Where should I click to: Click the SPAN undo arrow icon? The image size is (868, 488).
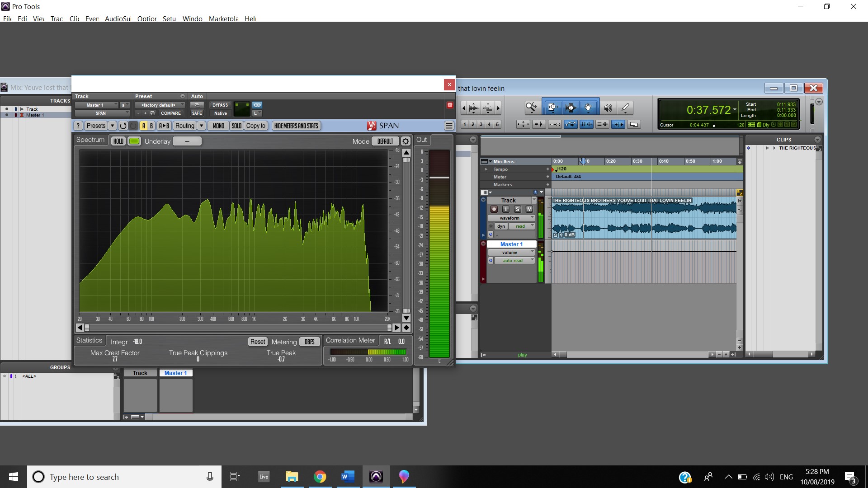pos(123,126)
